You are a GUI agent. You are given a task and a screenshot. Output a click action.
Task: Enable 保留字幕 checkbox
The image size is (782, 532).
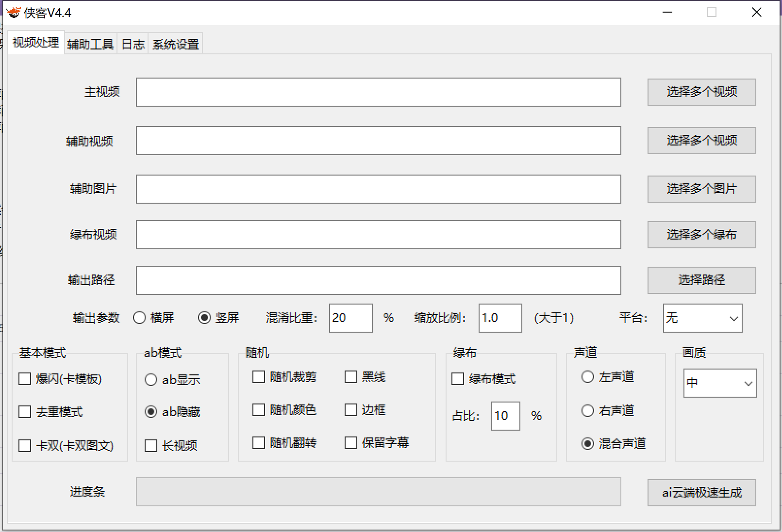coord(351,443)
